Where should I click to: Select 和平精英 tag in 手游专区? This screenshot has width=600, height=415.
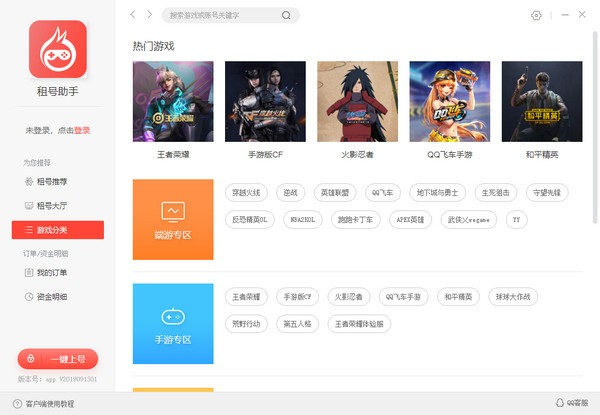coord(458,297)
